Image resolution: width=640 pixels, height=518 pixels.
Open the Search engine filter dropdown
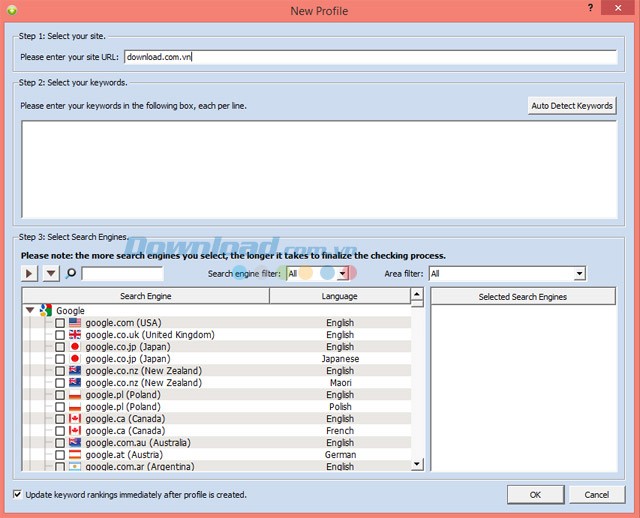(x=342, y=273)
